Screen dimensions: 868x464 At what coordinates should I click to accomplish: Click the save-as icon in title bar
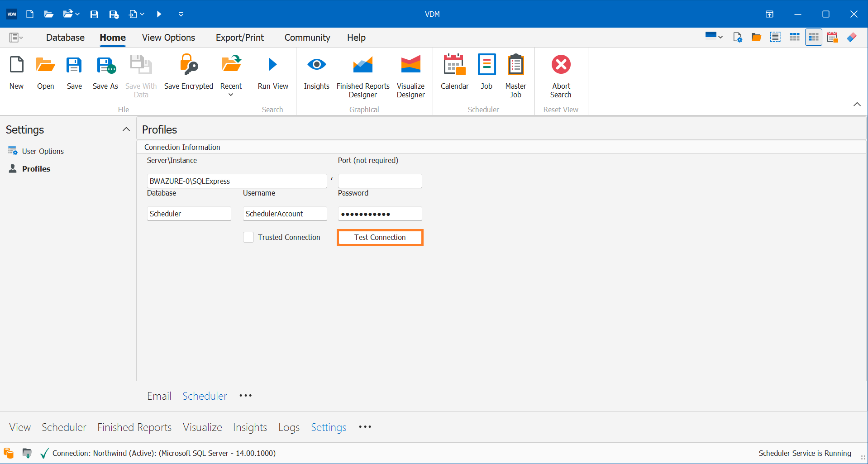(x=114, y=14)
